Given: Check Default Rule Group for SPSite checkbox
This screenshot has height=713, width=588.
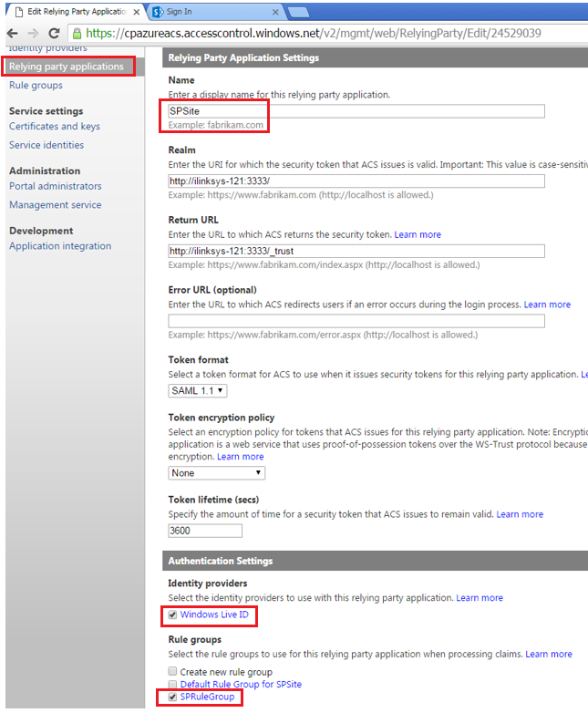Looking at the screenshot, I should [x=172, y=684].
